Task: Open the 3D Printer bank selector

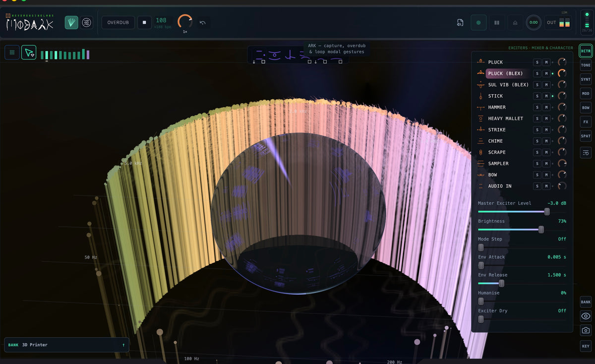Action: pyautogui.click(x=66, y=345)
